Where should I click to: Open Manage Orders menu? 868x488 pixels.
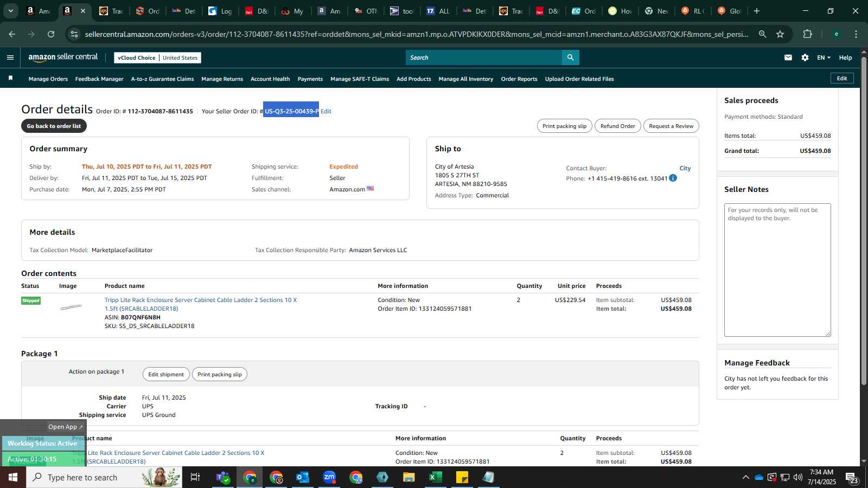(48, 79)
